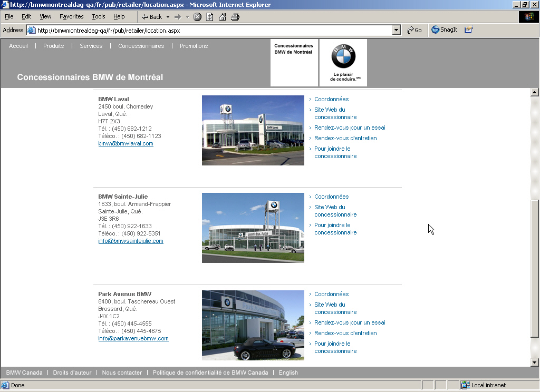Click the SnagIt window options icon

tap(469, 30)
